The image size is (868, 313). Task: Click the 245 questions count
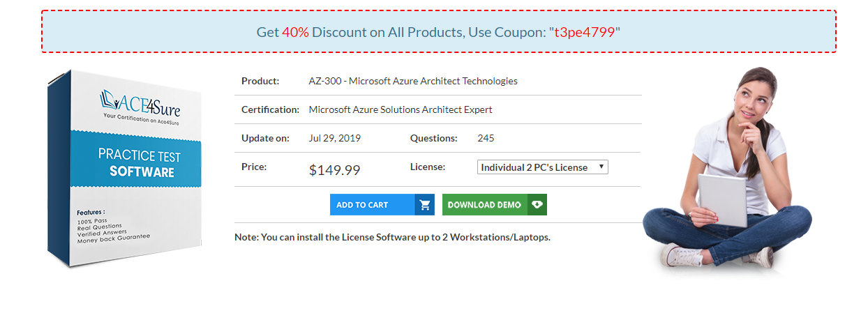[x=486, y=138]
